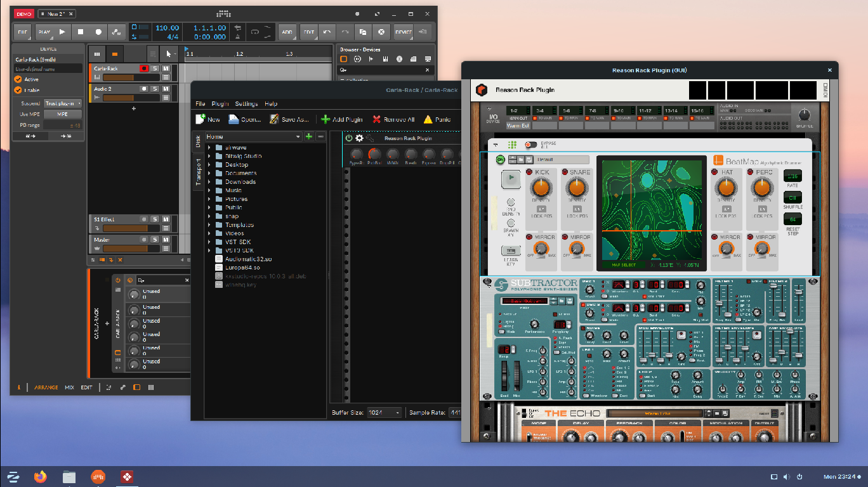
Task: Click Save As in the Carla toolbar
Action: [x=289, y=119]
